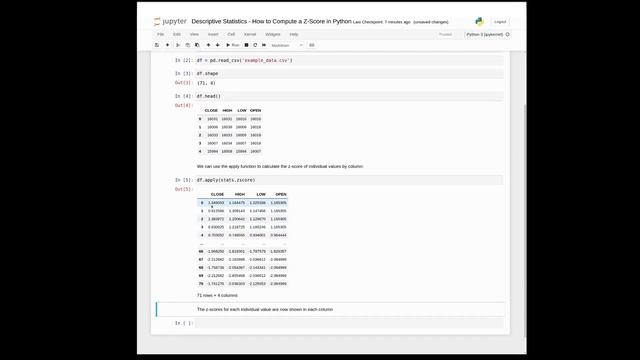The height and width of the screenshot is (360, 640).
Task: Open the View menu
Action: click(x=194, y=34)
